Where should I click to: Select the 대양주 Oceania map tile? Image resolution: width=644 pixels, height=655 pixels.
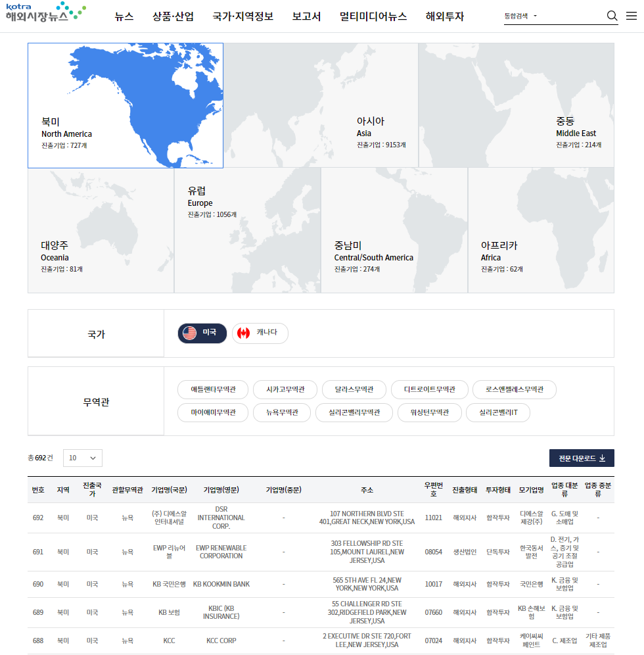pyautogui.click(x=101, y=230)
